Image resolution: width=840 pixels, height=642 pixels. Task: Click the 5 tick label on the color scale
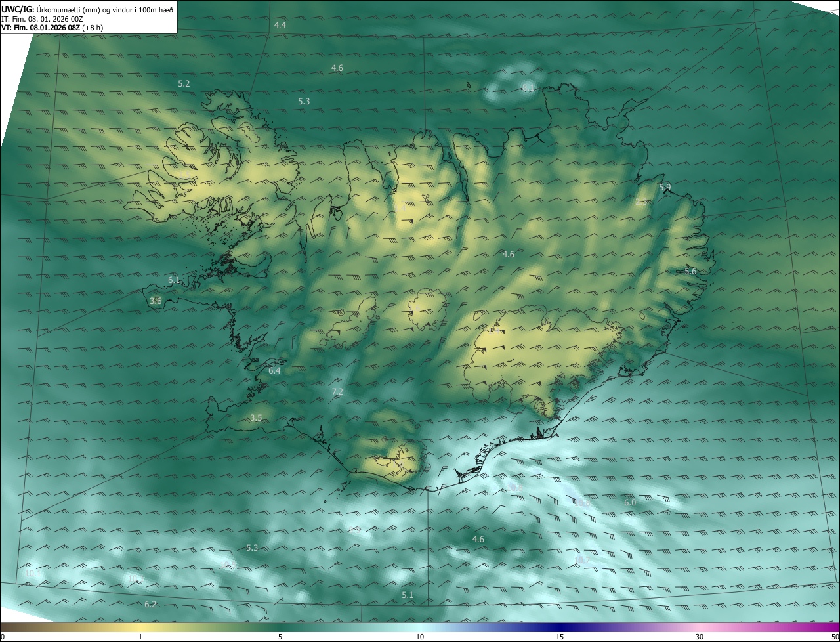[x=280, y=637]
